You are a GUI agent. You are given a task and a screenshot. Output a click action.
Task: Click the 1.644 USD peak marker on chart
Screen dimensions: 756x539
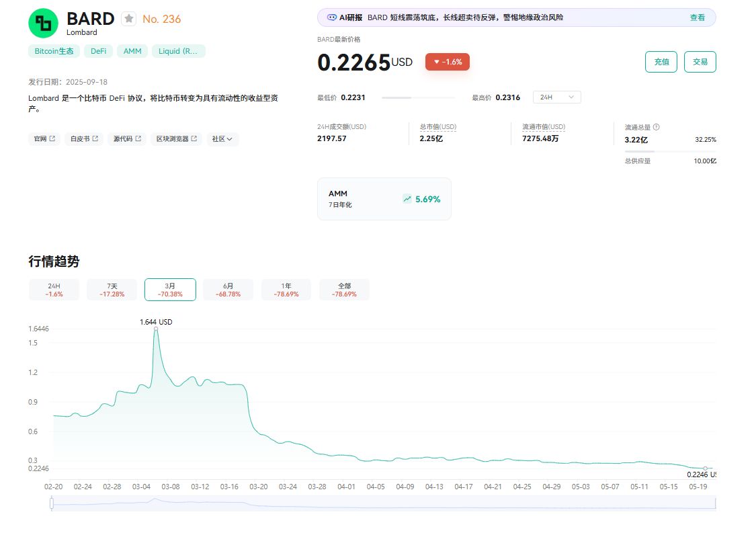156,329
